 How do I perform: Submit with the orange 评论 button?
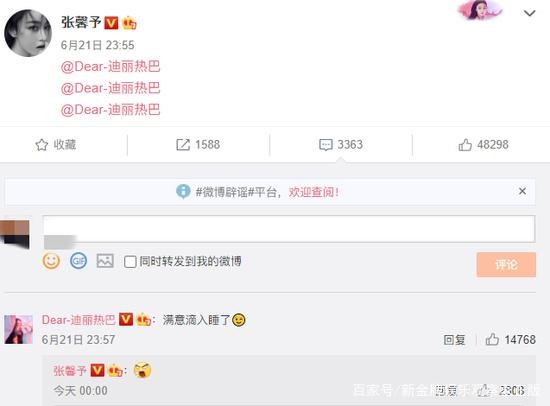pyautogui.click(x=506, y=265)
